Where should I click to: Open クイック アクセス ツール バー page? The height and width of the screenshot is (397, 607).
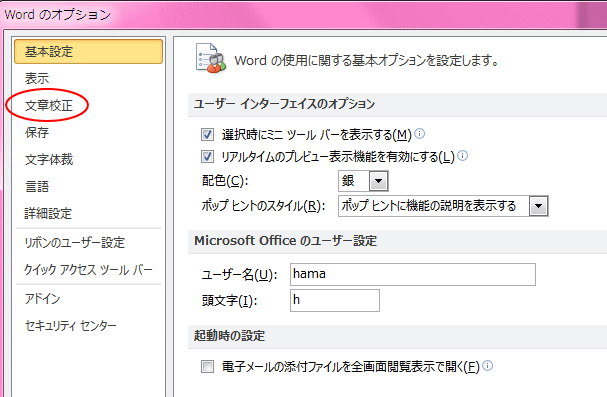[88, 269]
